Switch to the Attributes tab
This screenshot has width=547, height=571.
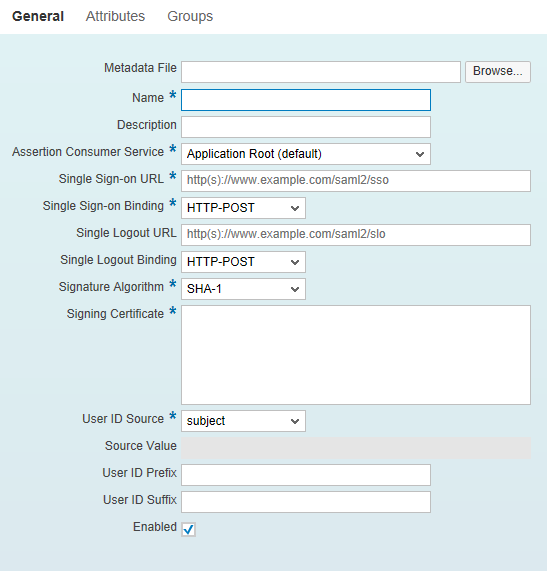pos(115,16)
